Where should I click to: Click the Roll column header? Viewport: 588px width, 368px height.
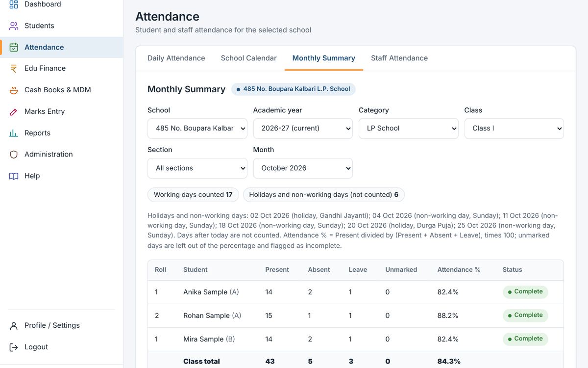(160, 270)
